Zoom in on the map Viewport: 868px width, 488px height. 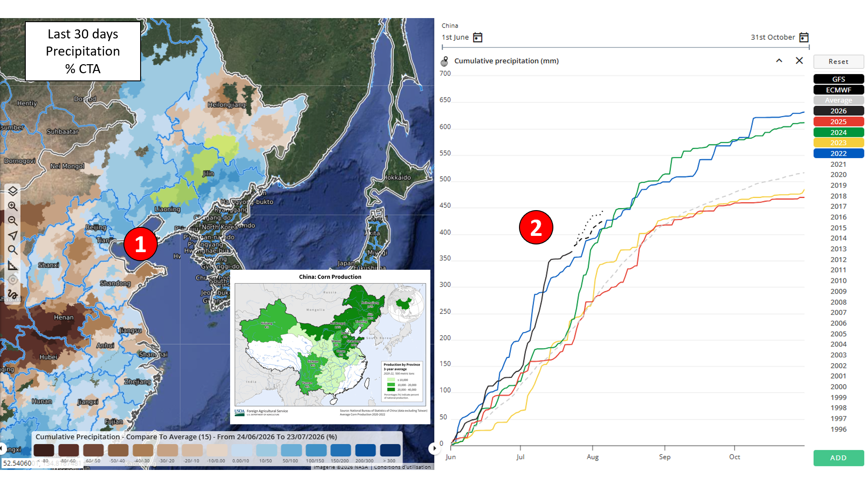[x=13, y=206]
